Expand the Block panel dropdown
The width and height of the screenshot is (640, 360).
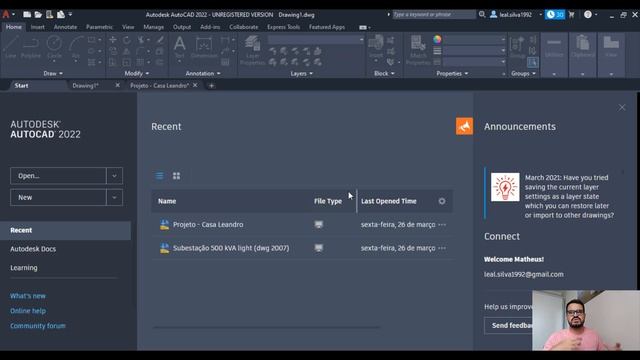tap(384, 73)
